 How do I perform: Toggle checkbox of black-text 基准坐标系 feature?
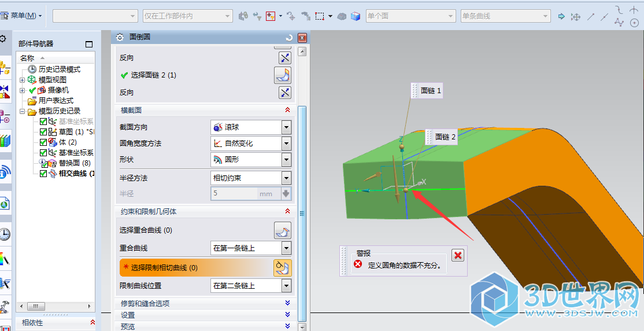pos(43,153)
